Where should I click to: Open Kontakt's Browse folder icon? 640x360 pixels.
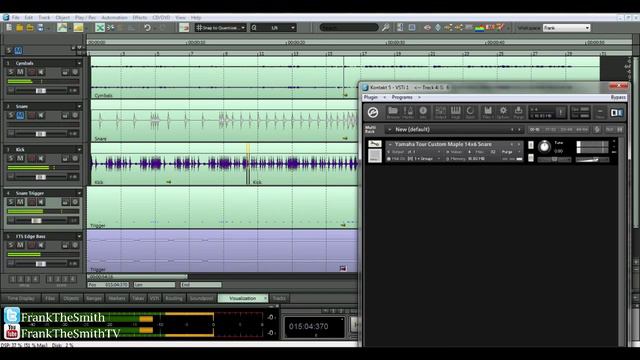pos(393,112)
